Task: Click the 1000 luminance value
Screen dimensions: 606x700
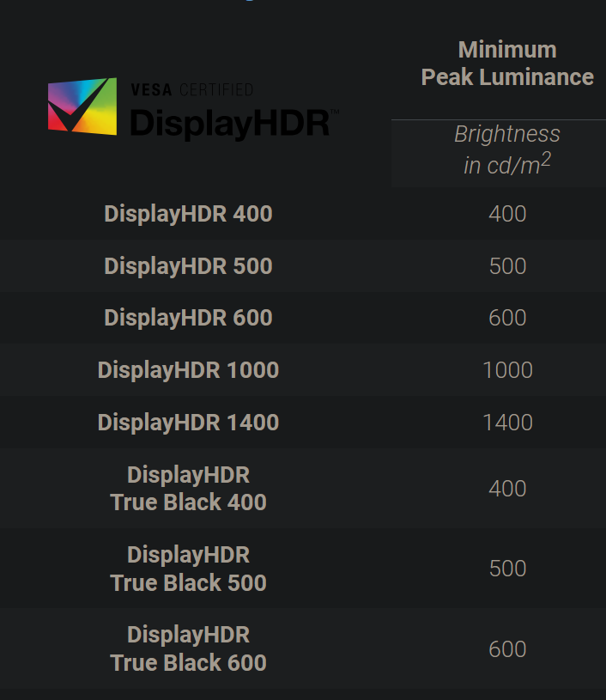Action: point(507,369)
